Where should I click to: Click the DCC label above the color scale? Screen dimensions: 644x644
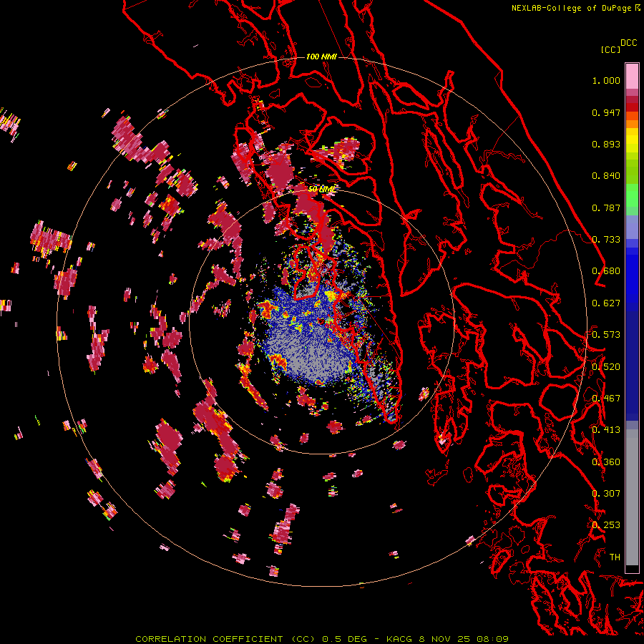pos(628,43)
